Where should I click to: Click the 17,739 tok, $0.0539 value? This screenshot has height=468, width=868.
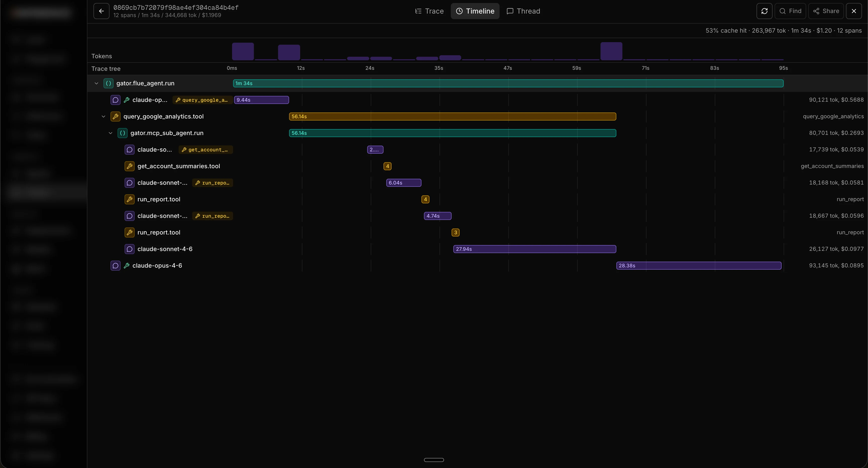tap(836, 150)
